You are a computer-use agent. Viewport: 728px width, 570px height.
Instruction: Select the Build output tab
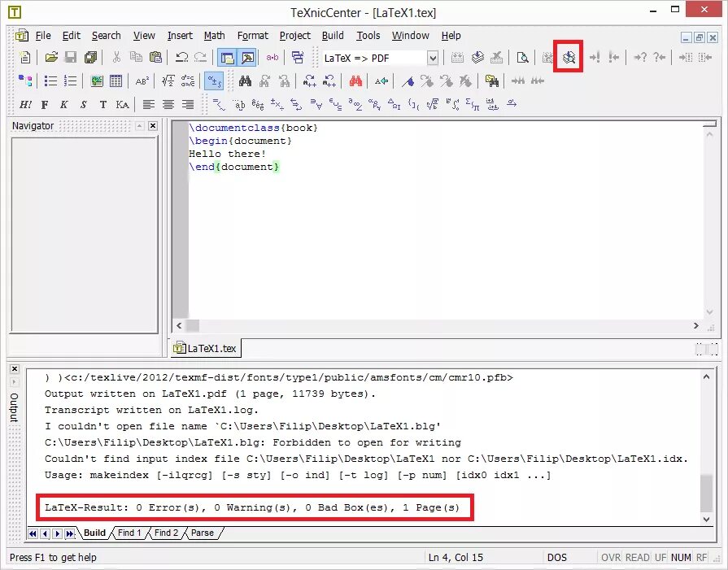(x=94, y=533)
